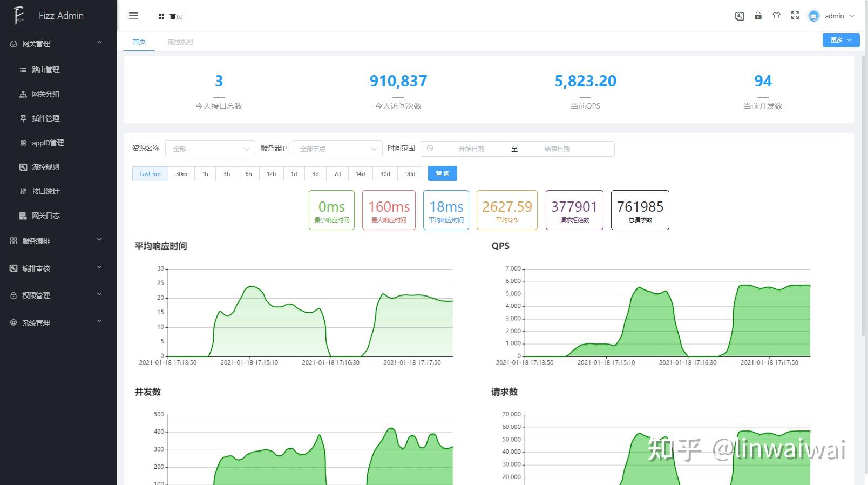Viewport: 868px width, 485px height.
Task: Open 网关分组 in sidebar
Action: pyautogui.click(x=58, y=94)
